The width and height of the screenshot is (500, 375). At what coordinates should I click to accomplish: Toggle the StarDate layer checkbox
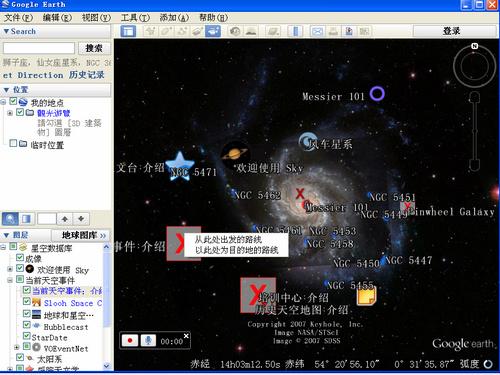click(27, 336)
